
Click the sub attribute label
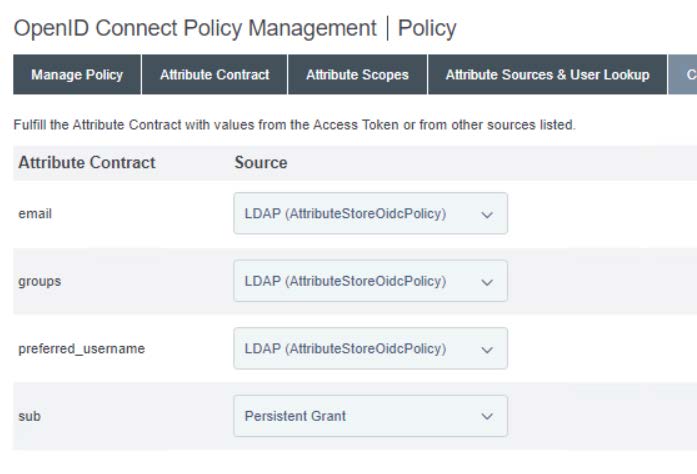point(29,416)
